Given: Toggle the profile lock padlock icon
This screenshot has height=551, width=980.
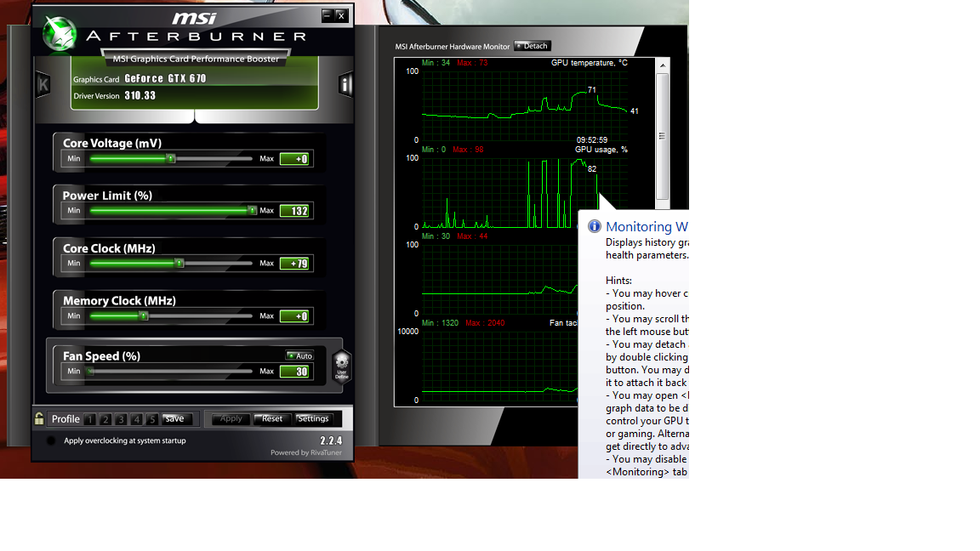Looking at the screenshot, I should [x=39, y=418].
